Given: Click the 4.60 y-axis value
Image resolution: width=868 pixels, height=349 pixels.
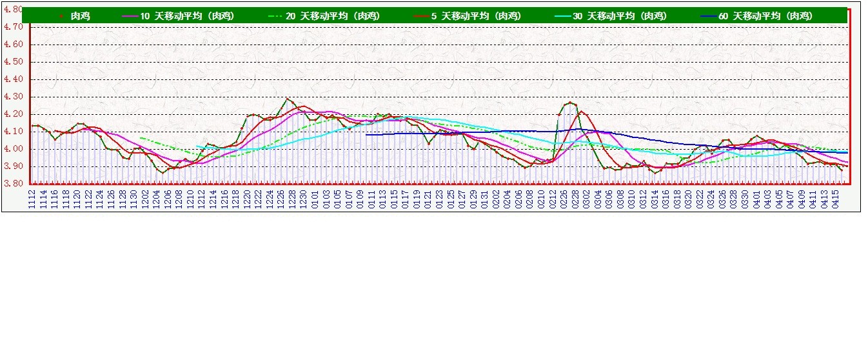Looking at the screenshot, I should 14,45.
